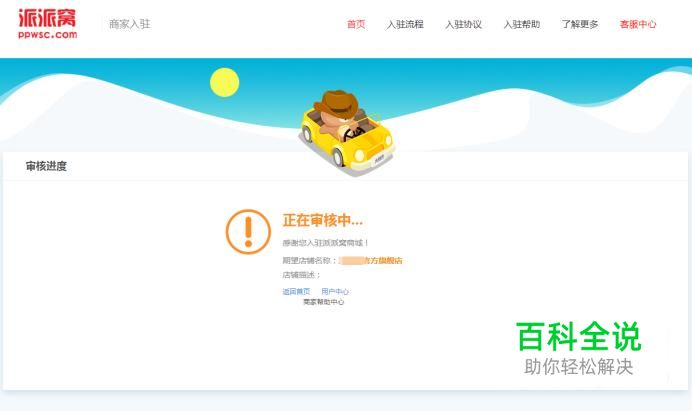
Task: Click the 派派窝 ppwsc.com logo
Action: (47, 24)
